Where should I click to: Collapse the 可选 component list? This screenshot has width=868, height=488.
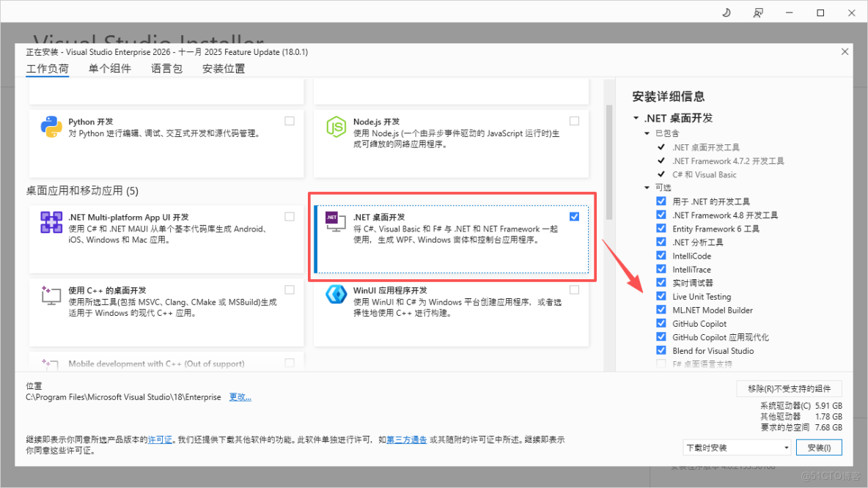pyautogui.click(x=645, y=188)
